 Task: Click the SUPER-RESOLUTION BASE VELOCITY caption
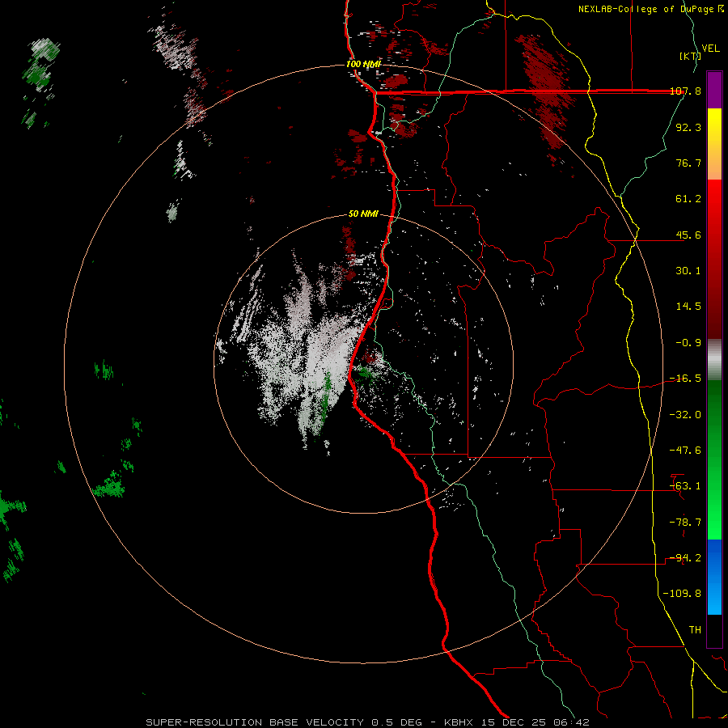255,722
